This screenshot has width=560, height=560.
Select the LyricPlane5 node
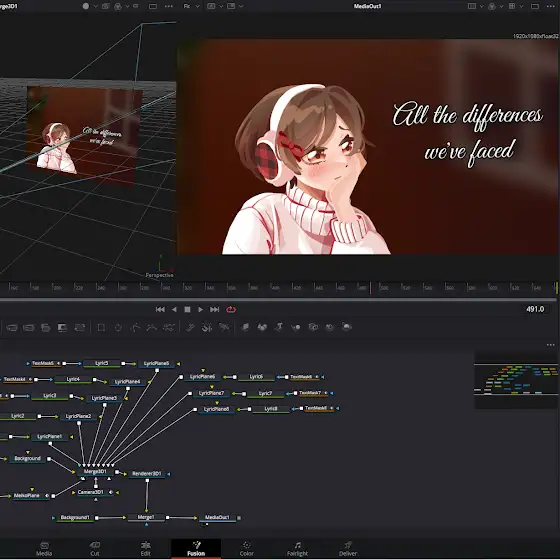(x=156, y=364)
